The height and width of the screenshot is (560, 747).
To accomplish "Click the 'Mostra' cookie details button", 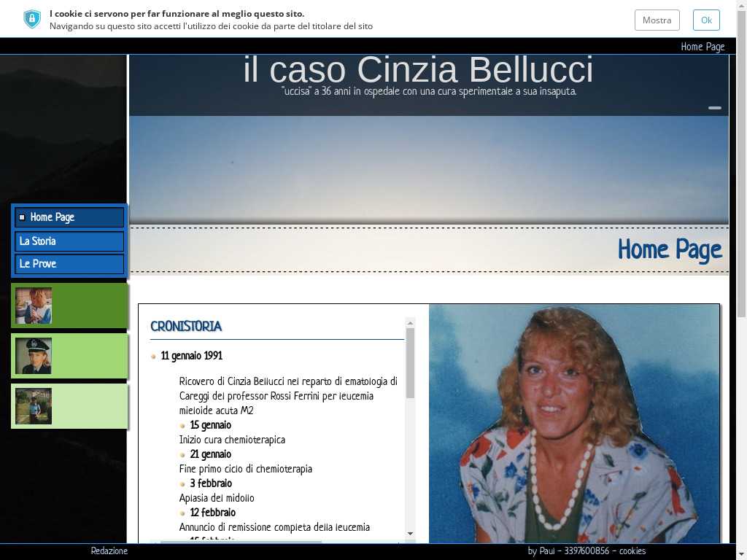I will pos(657,20).
